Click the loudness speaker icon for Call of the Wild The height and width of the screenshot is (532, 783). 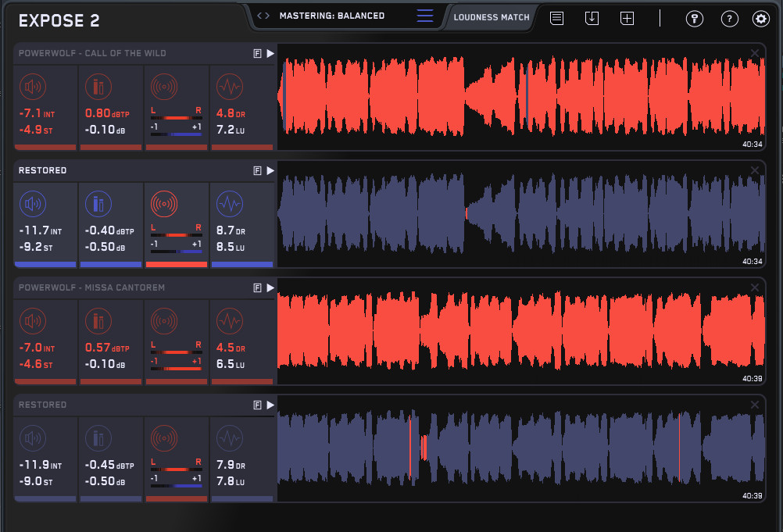coord(33,87)
